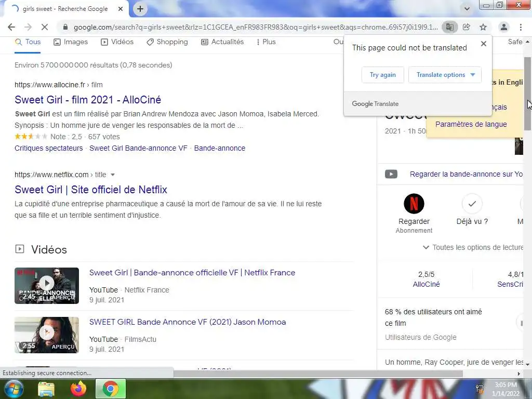Click the Netflix Regarder icon
532x399 pixels.
(414, 204)
